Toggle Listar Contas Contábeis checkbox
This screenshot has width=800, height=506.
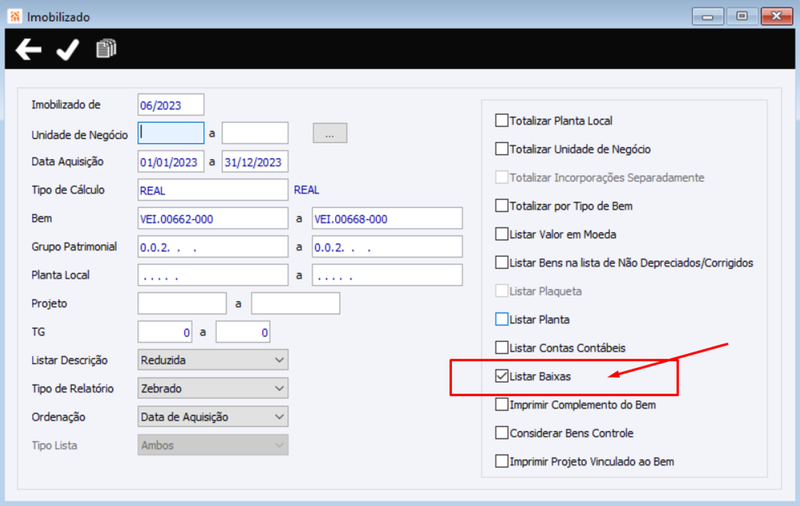502,348
